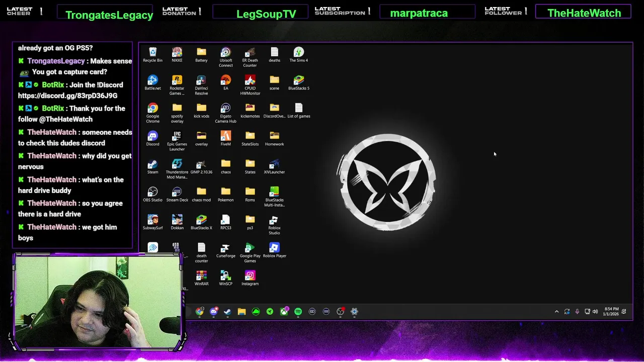644x362 pixels.
Task: Launch The Sims 4 shortcut
Action: tap(299, 55)
